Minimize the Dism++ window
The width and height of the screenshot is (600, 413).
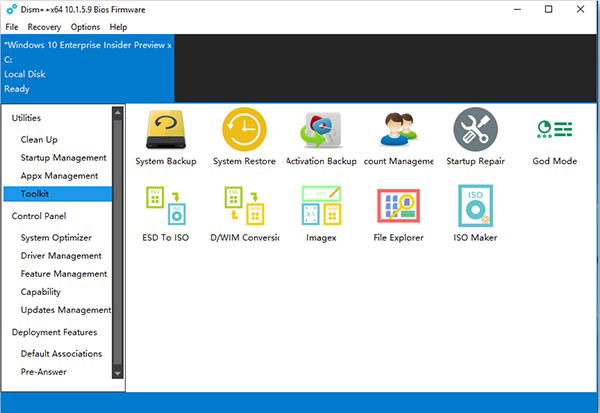tap(517, 9)
